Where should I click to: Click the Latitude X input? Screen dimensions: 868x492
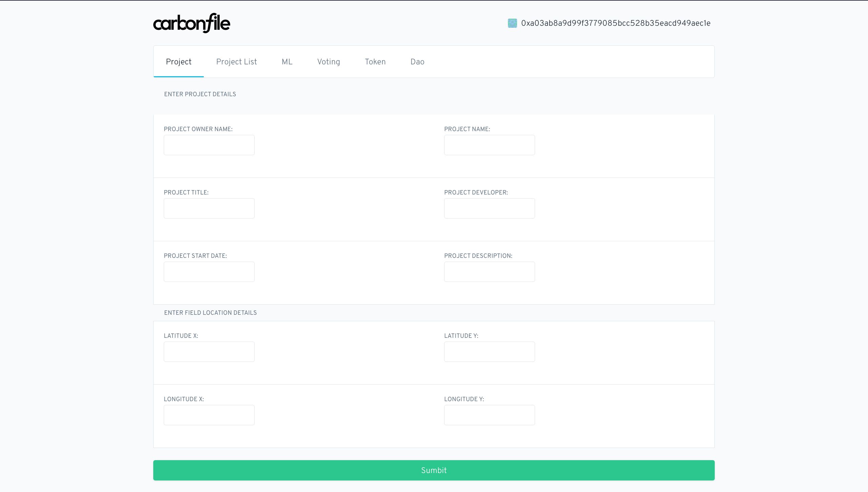[x=209, y=352]
